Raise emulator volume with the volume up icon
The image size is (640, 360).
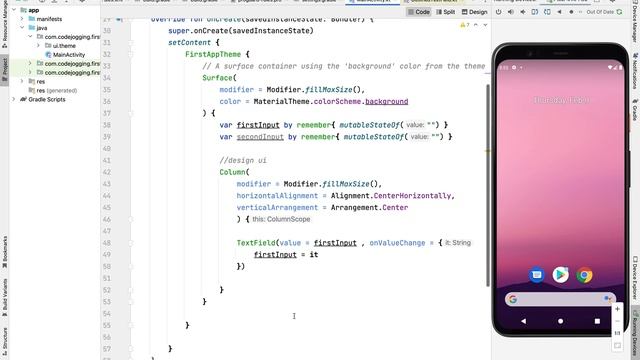(x=511, y=12)
